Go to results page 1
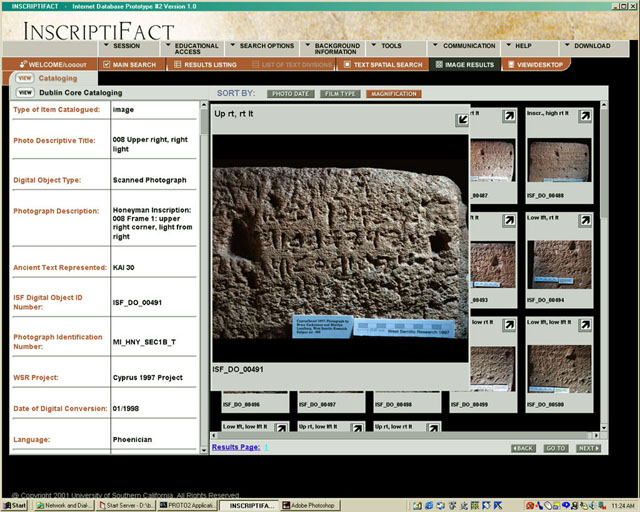This screenshot has width=640, height=512. (266, 447)
